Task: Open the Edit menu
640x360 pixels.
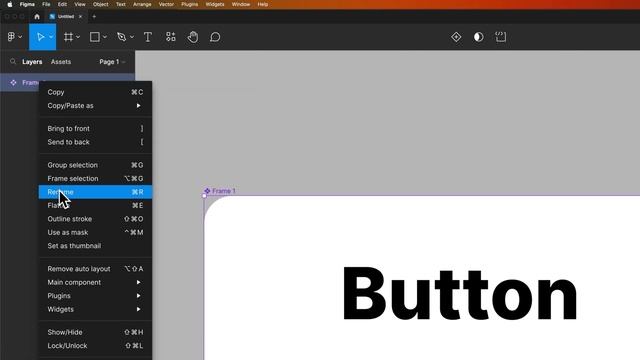Action: pyautogui.click(x=62, y=4)
